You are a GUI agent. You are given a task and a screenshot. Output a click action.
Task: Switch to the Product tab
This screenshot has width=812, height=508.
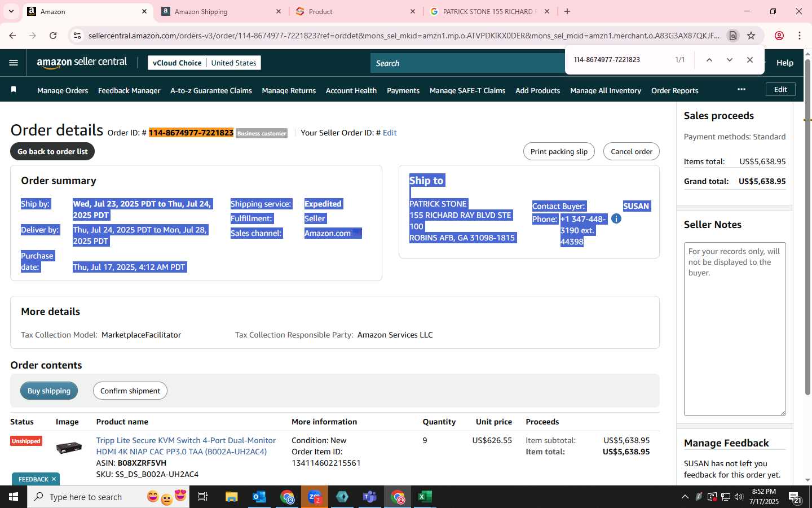pyautogui.click(x=355, y=11)
